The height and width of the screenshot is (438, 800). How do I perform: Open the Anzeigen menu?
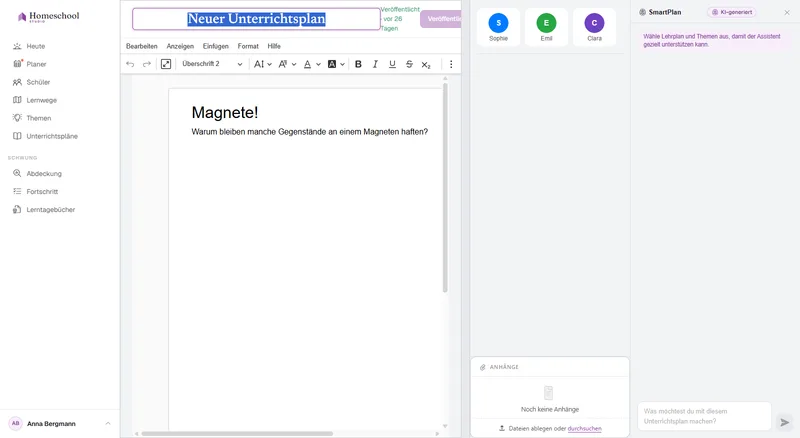click(180, 46)
